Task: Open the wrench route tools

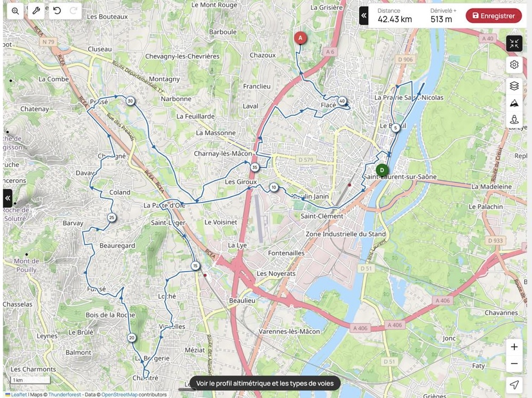Action: pos(36,11)
